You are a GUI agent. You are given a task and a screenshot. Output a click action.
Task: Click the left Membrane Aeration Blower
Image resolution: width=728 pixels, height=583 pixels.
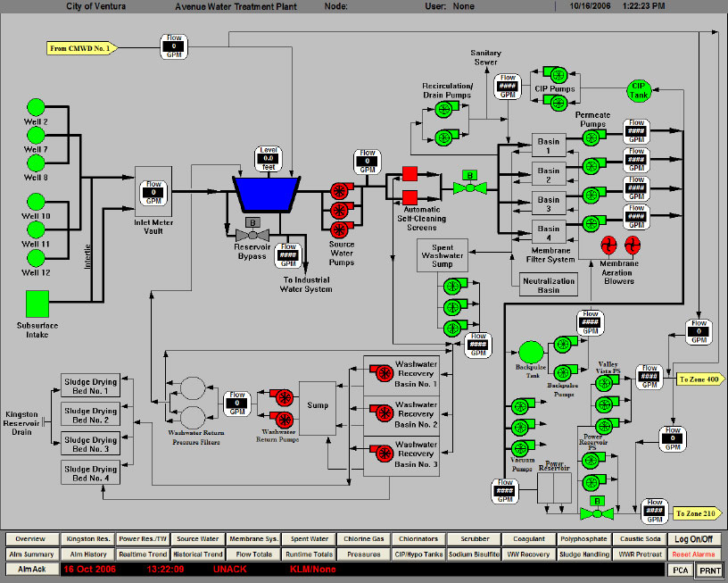tap(608, 245)
